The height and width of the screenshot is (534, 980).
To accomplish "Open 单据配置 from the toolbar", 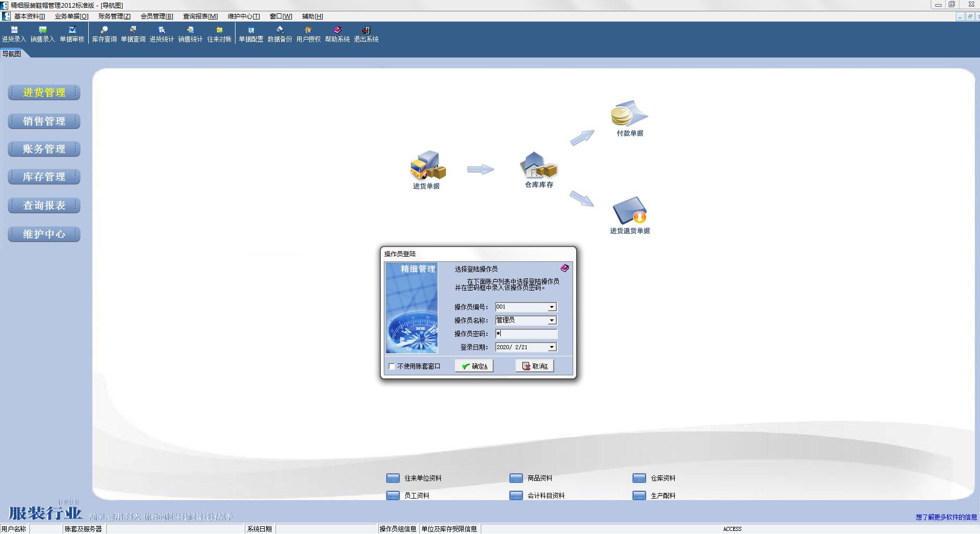I will pyautogui.click(x=251, y=34).
